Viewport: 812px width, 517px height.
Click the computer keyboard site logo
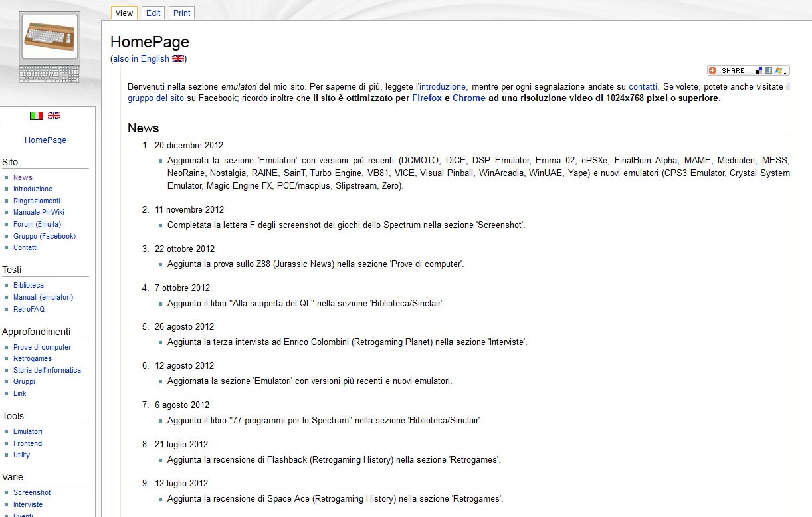pos(50,47)
